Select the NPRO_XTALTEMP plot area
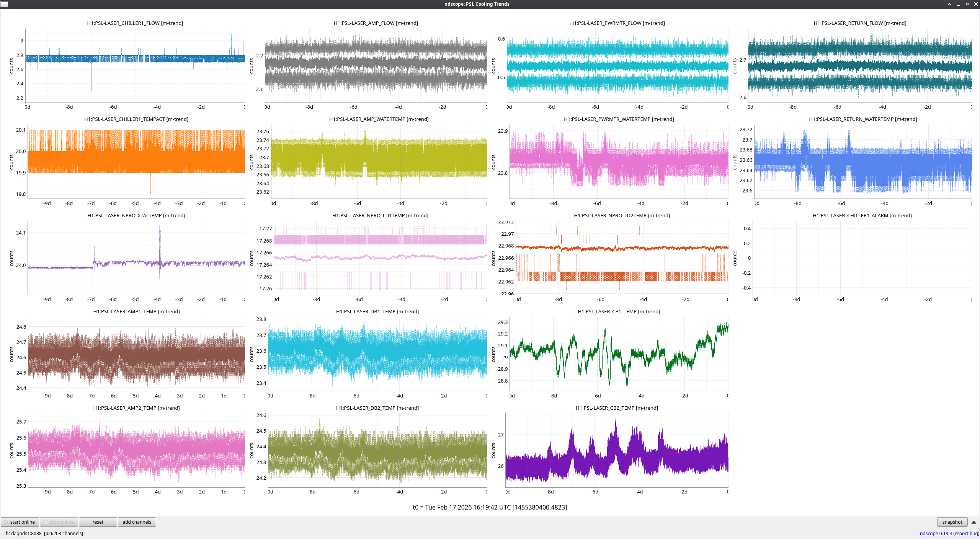The width and height of the screenshot is (980, 539). (136, 257)
